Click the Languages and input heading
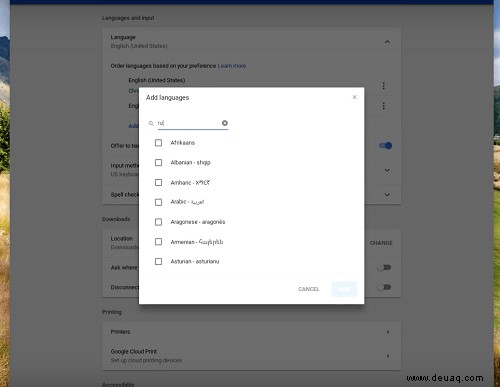 (128, 18)
